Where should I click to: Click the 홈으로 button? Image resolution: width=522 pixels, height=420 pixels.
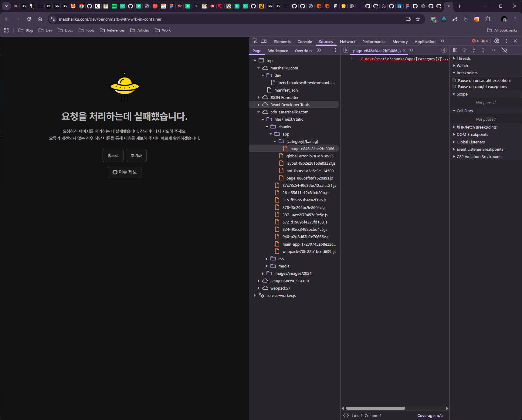(113, 155)
